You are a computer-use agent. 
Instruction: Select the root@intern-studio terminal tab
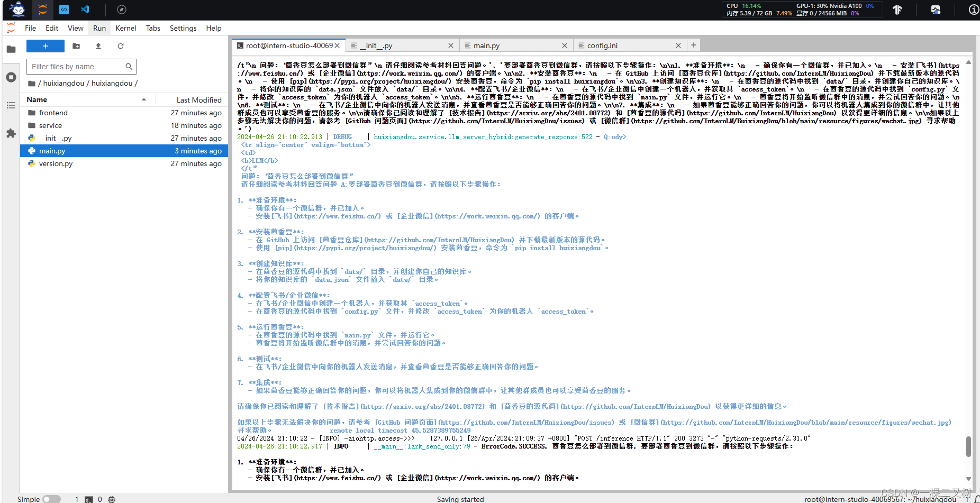[x=289, y=45]
